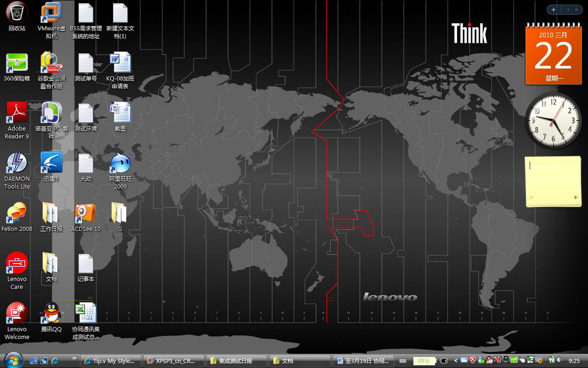Screen dimensions: 588x368
Task: Select the BSS需求管理系统的地址 text file
Action: coord(86,21)
